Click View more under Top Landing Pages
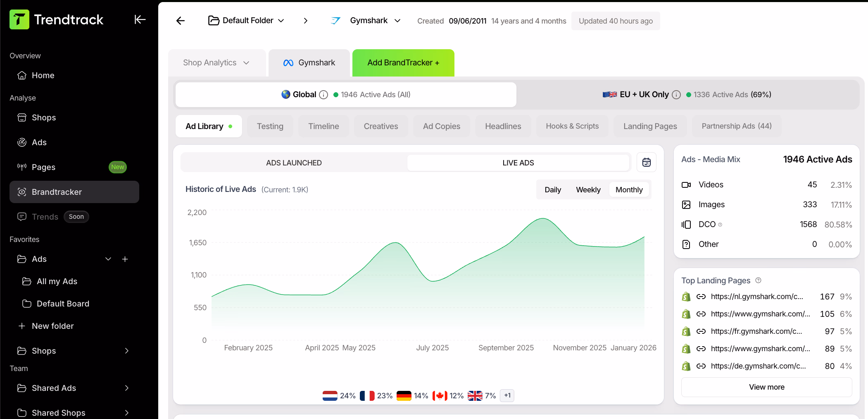This screenshot has width=868, height=419. pyautogui.click(x=766, y=387)
